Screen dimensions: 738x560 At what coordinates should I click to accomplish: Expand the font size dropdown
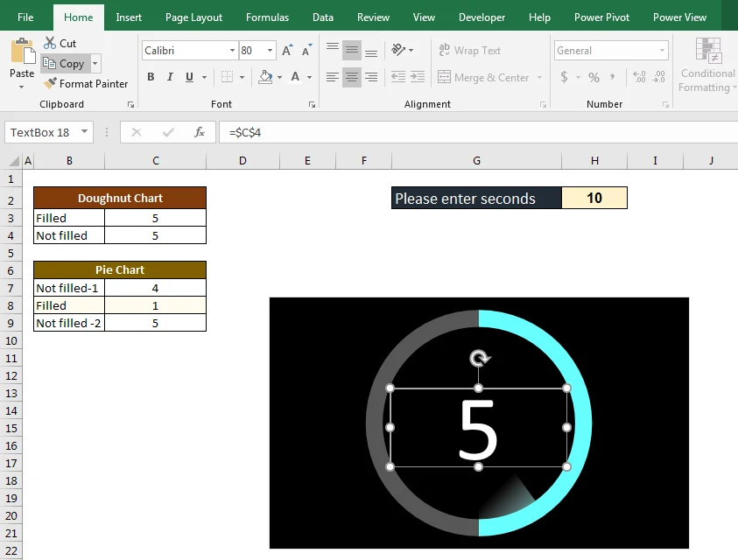(x=271, y=51)
